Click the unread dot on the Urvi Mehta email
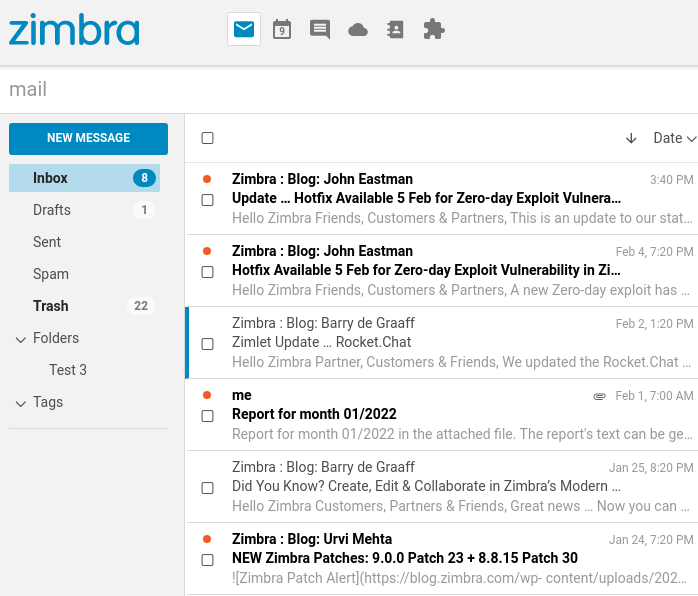The image size is (698, 596). pyautogui.click(x=207, y=539)
